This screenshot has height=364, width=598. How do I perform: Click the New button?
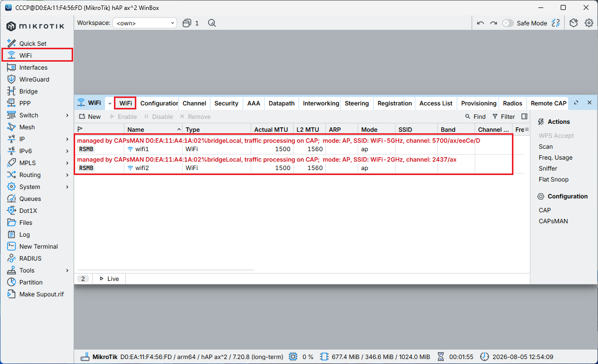[90, 116]
